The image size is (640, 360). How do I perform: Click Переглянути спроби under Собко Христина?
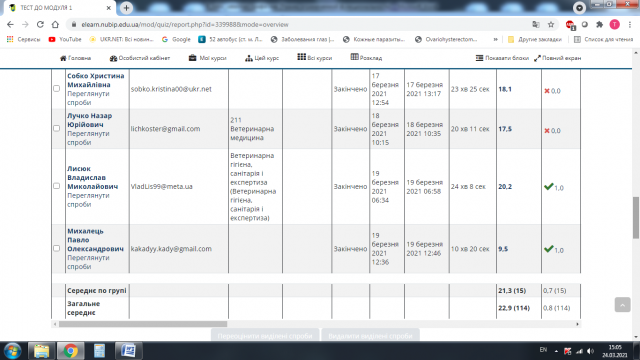(88, 98)
